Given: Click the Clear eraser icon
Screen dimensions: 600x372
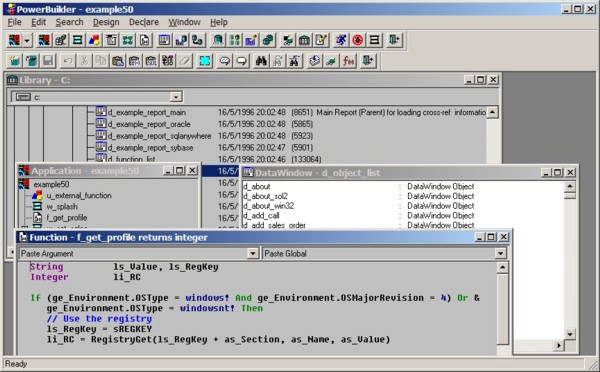Looking at the screenshot, I should pos(185,61).
